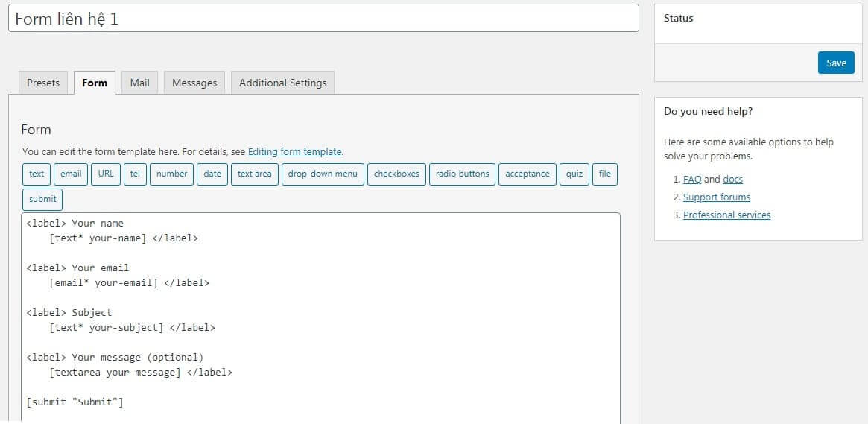Add a quiz tag to form
Image resolution: width=868 pixels, height=424 pixels.
[x=574, y=174]
